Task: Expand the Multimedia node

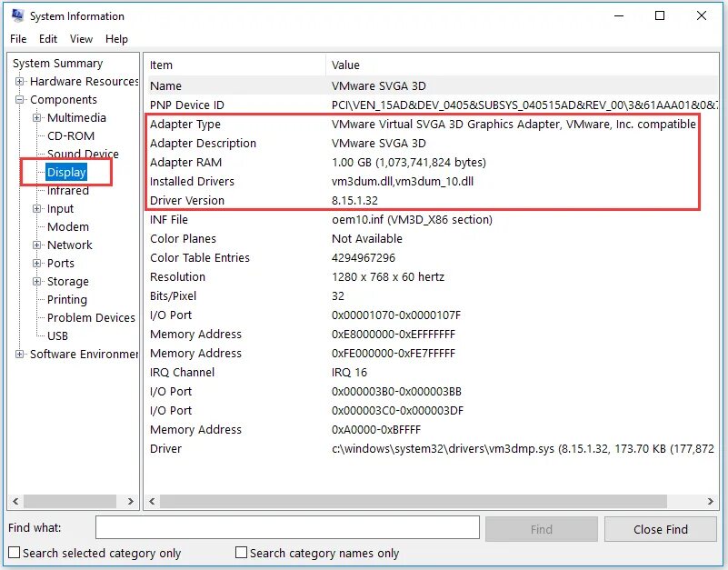Action: (x=36, y=117)
